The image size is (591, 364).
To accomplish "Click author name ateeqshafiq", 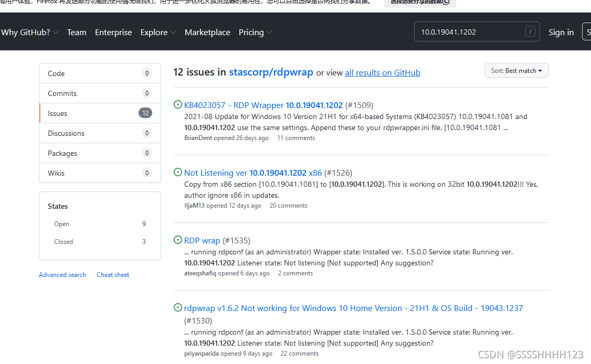I will [x=200, y=273].
